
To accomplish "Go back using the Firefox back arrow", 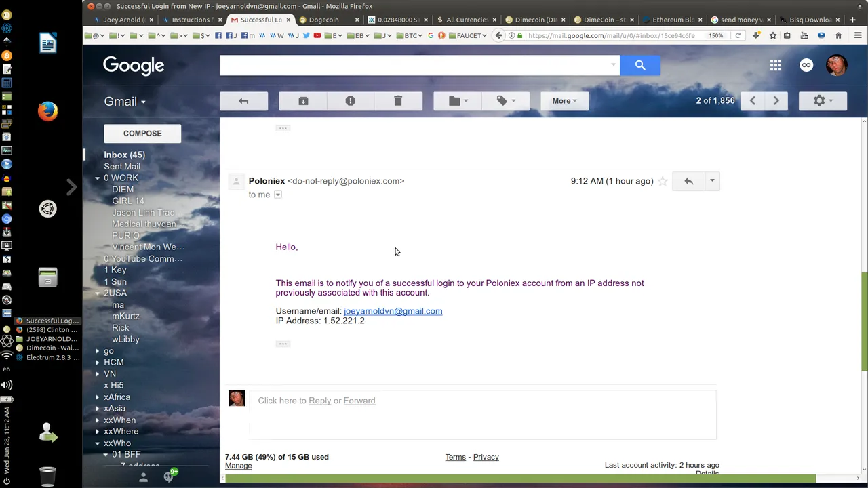I will pyautogui.click(x=499, y=35).
